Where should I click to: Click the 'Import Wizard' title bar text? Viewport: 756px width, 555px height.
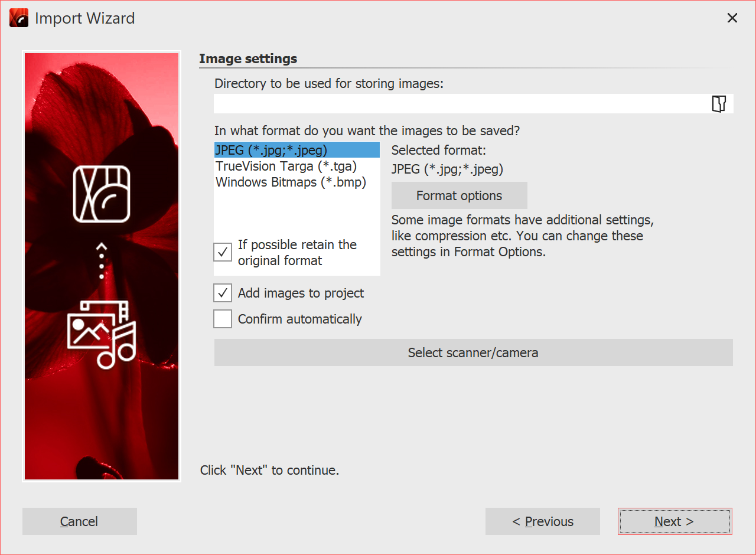tap(85, 18)
